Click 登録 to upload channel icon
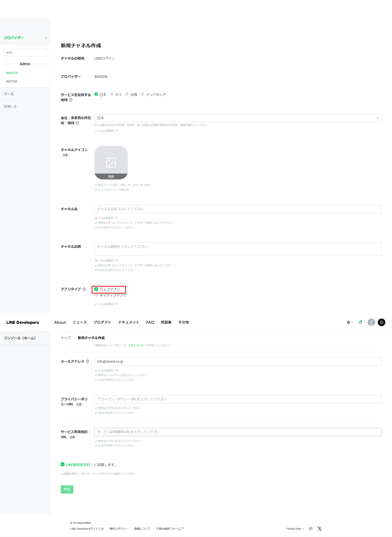The height and width of the screenshot is (537, 392). [x=111, y=176]
